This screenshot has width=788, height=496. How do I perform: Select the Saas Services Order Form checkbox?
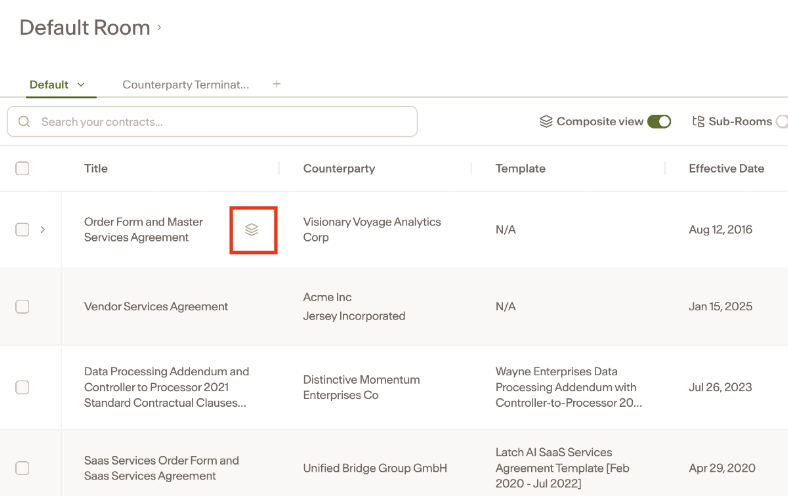(22, 468)
